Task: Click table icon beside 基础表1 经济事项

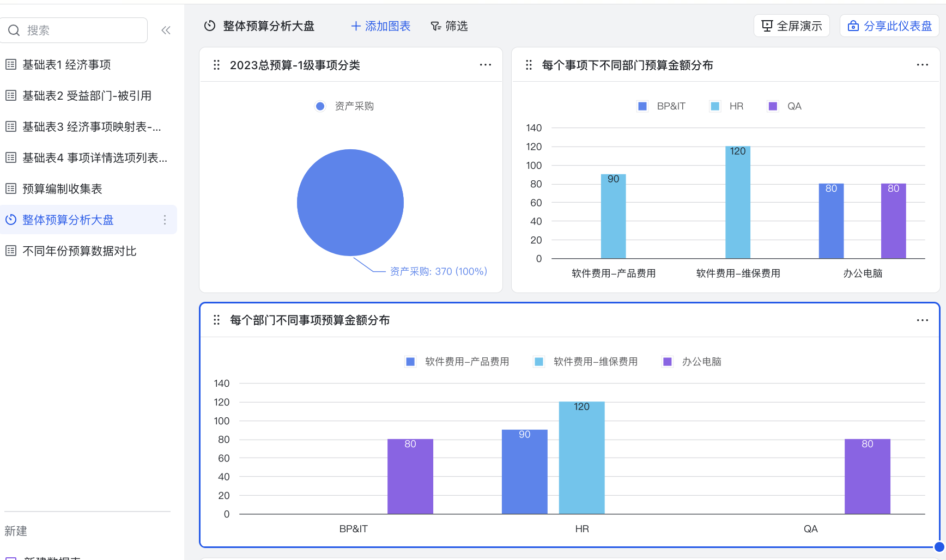Action: [x=11, y=64]
